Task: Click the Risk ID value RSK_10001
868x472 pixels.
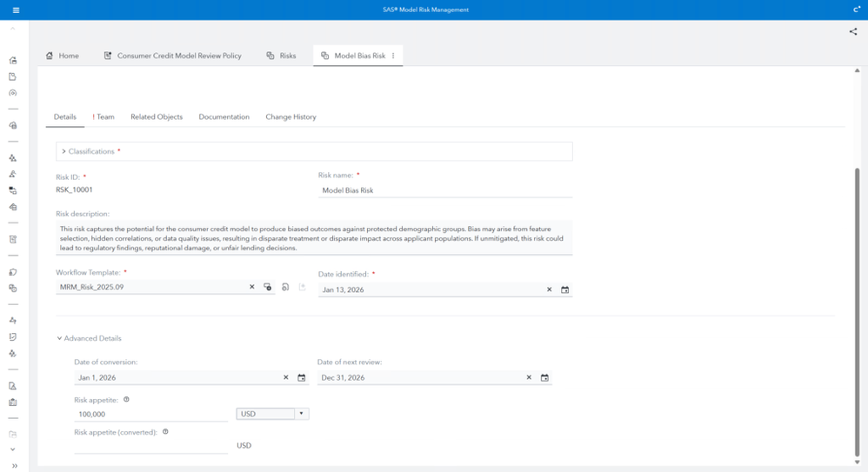Action: pyautogui.click(x=74, y=189)
